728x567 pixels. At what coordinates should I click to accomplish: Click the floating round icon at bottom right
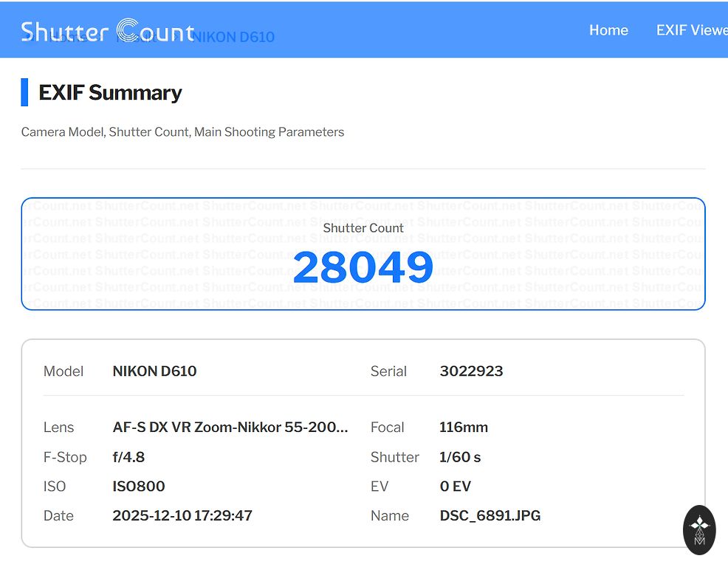click(699, 529)
